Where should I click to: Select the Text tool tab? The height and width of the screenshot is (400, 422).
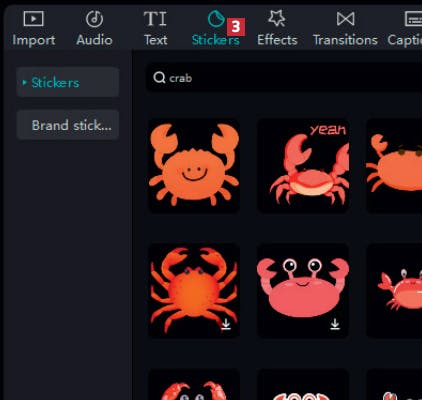(x=155, y=28)
